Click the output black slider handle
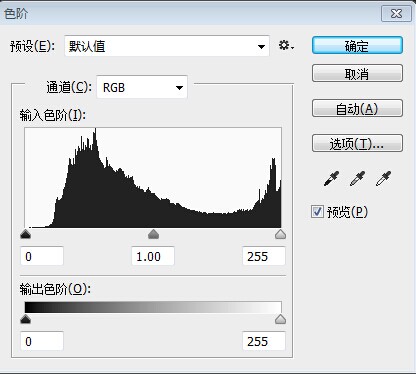This screenshot has width=416, height=374. point(26,319)
